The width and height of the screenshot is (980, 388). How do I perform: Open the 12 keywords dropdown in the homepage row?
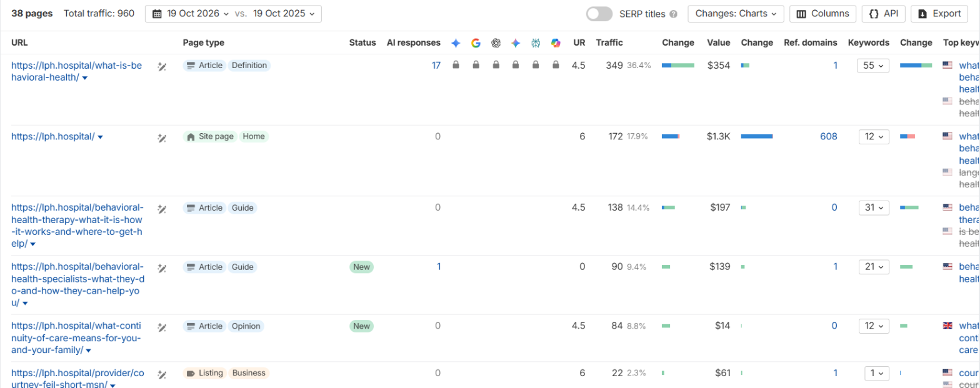tap(874, 136)
